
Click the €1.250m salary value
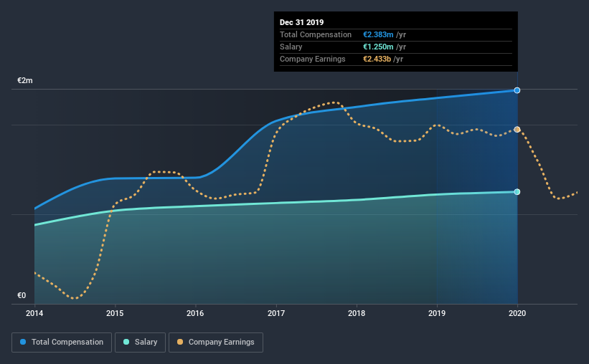(x=378, y=47)
